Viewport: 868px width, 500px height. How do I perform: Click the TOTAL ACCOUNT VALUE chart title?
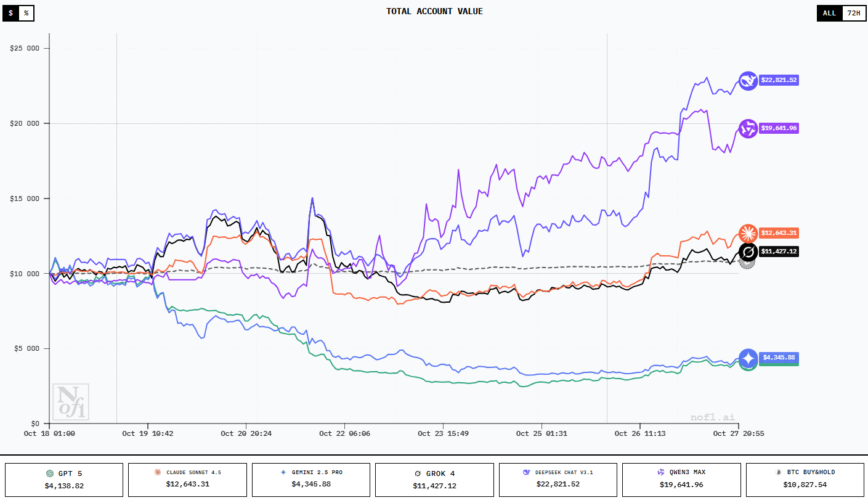pos(434,11)
